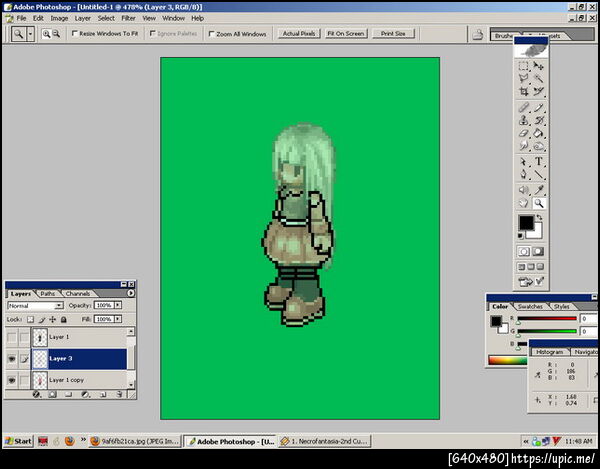Select the Notes tool
The image size is (600, 469).
523,190
